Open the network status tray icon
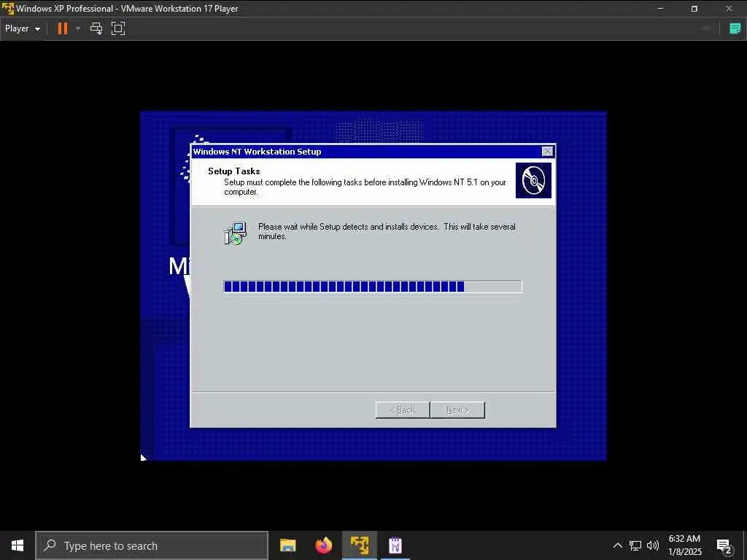 [635, 545]
